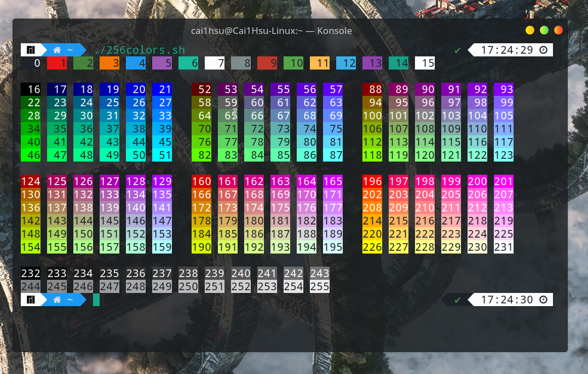Click the green checkmark beside 17:24:30
This screenshot has width=588, height=374.
coord(458,300)
